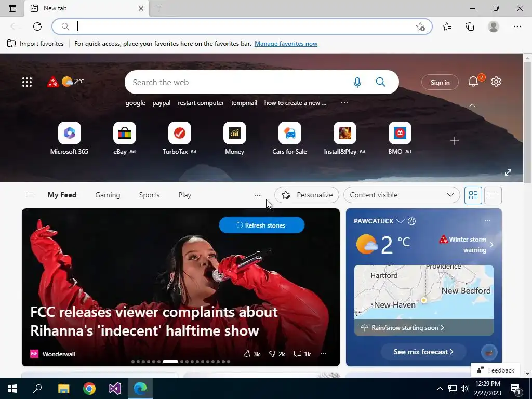Choose the tempmail suggestion

click(244, 103)
